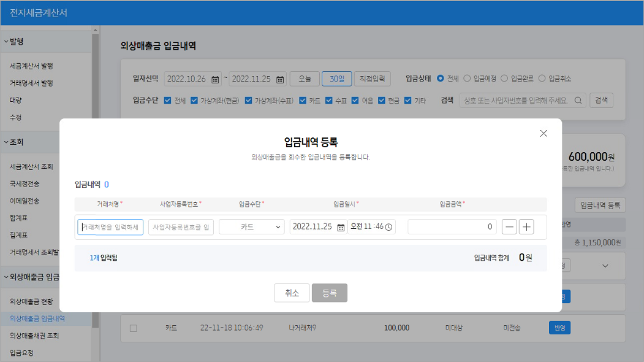644x362 pixels.
Task: Click the 30일 date range button
Action: [337, 79]
